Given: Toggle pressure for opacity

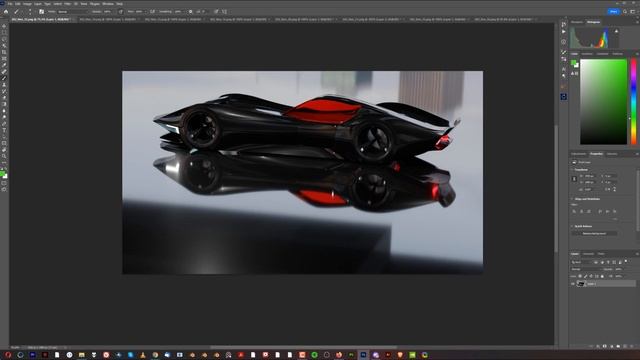Looking at the screenshot, I should (121, 11).
